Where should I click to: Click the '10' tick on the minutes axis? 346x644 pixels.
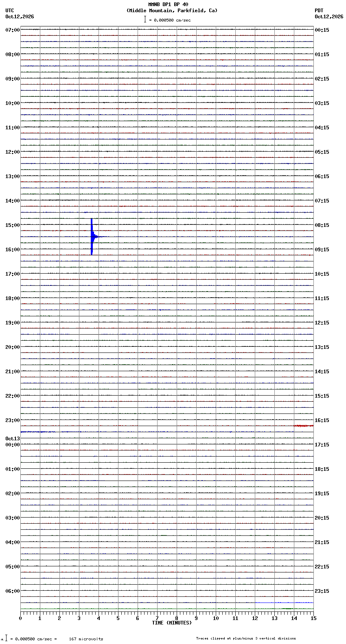coord(216,618)
